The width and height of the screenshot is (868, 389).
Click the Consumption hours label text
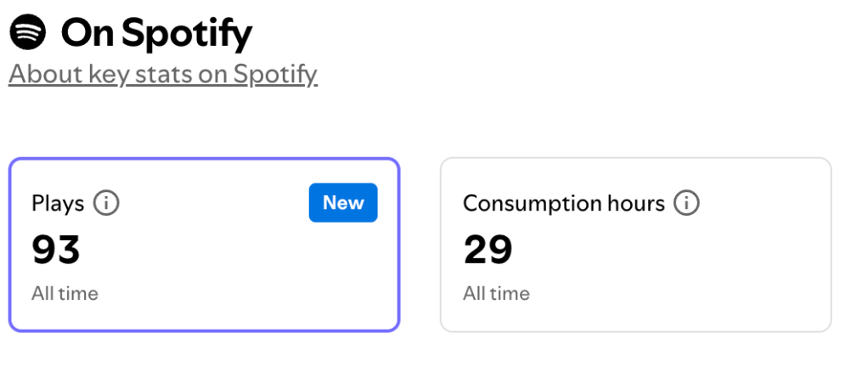(563, 204)
